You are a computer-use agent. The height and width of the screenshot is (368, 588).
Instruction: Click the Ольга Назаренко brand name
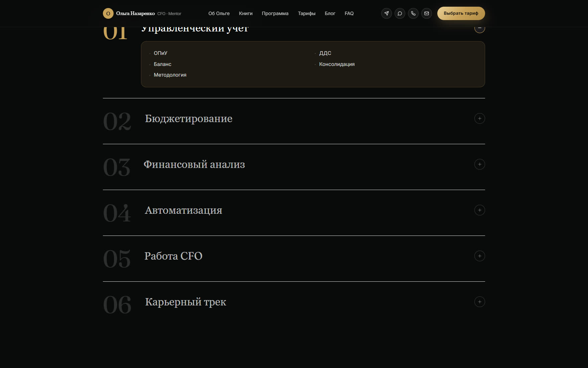point(135,13)
